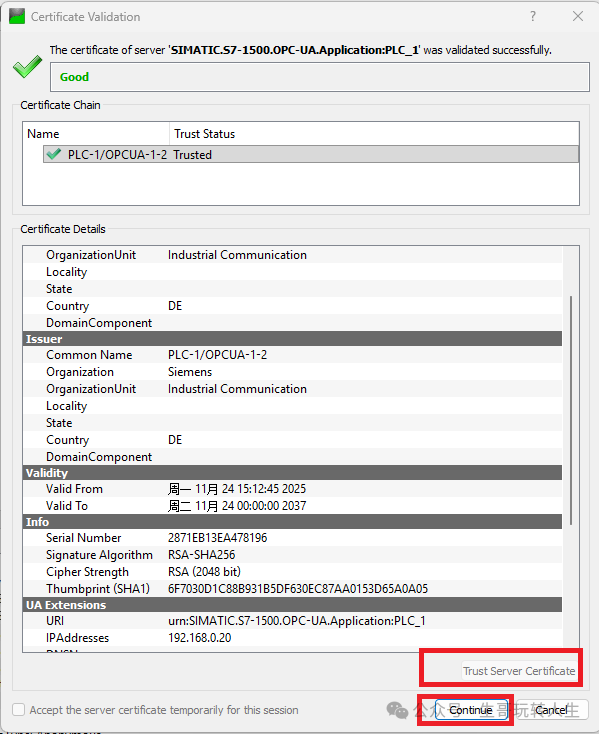Select the Serial Number value row
Viewport: 599px width, 734px height.
click(x=293, y=537)
